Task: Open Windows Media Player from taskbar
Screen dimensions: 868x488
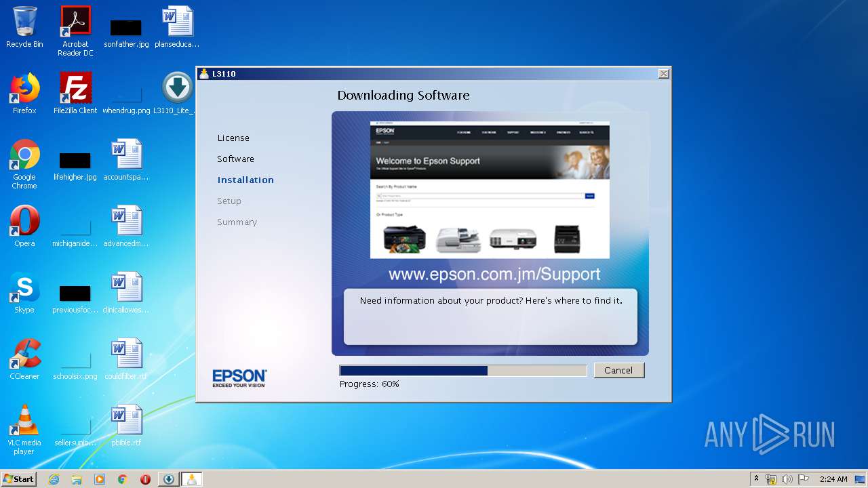Action: pyautogui.click(x=100, y=479)
